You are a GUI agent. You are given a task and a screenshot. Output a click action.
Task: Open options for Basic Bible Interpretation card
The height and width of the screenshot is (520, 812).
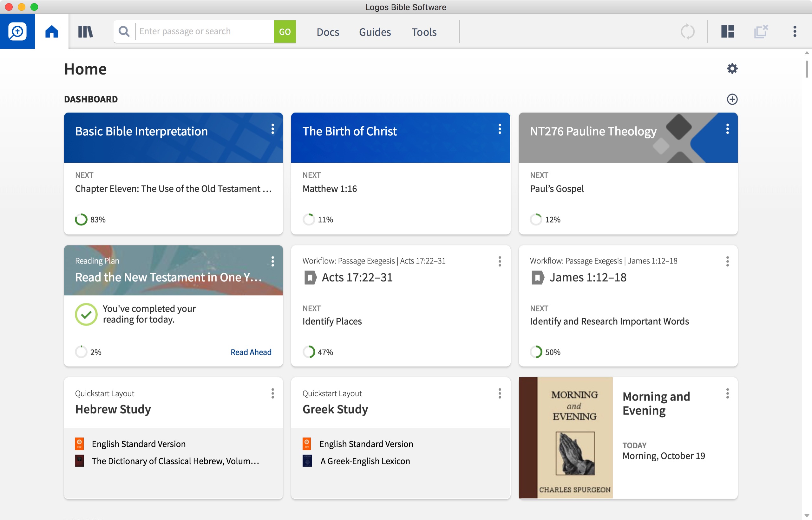coord(272,129)
